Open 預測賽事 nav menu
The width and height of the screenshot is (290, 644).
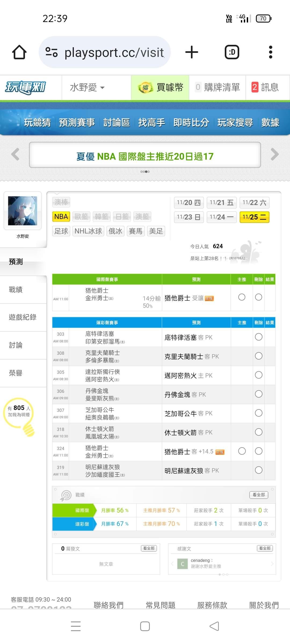coord(77,123)
